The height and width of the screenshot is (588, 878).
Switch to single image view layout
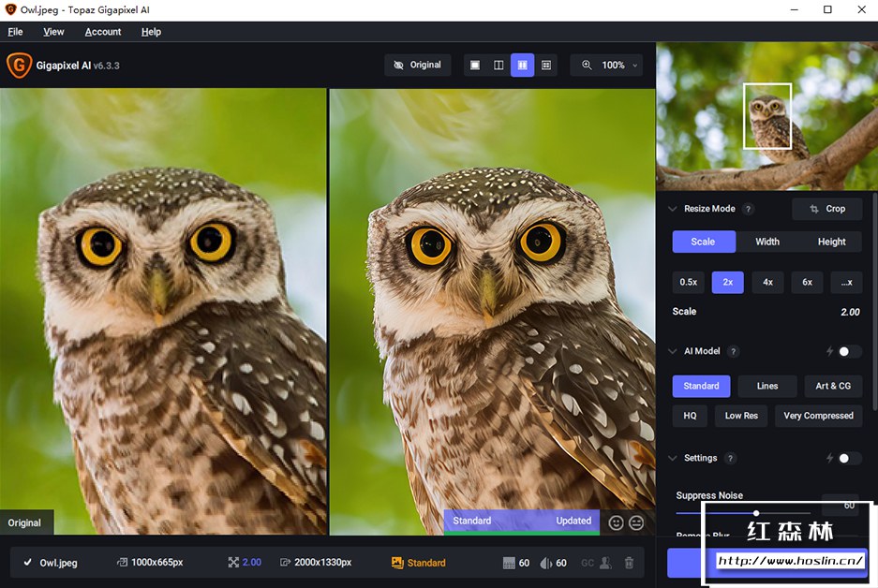coord(475,66)
